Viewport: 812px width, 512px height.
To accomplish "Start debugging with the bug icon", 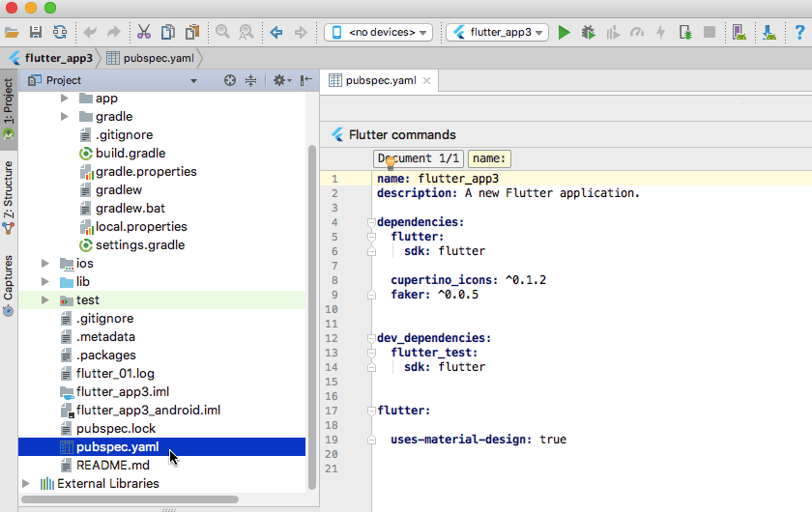I will pos(589,33).
